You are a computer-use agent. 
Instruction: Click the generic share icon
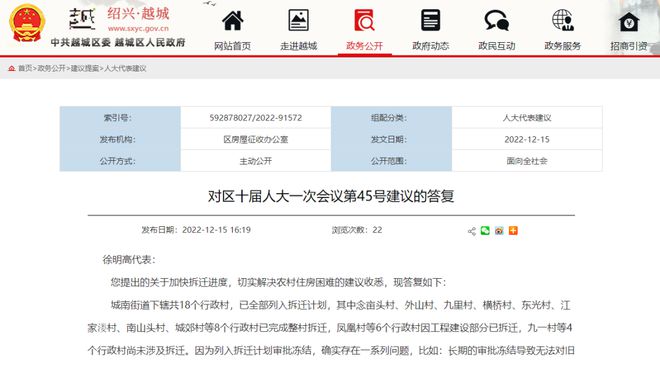(472, 231)
